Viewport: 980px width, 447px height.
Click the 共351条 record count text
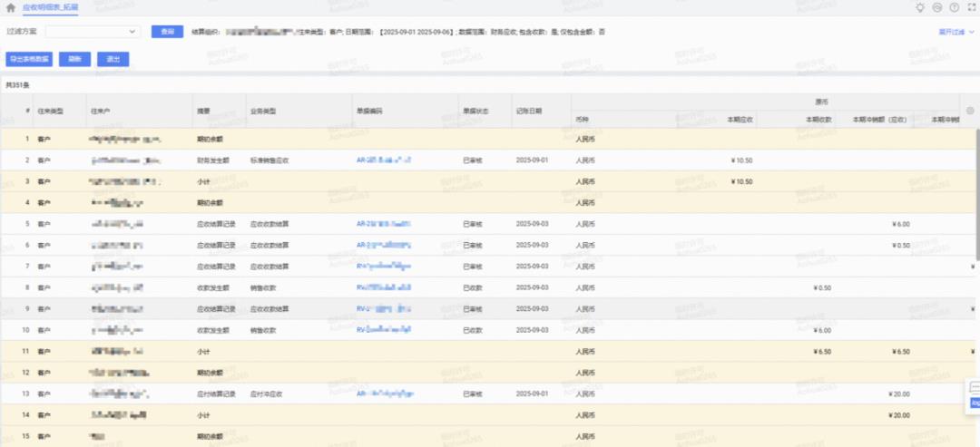17,84
